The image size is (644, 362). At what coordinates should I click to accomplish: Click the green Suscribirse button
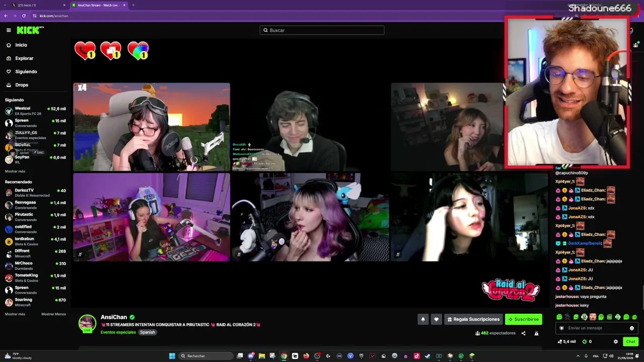pos(524,319)
